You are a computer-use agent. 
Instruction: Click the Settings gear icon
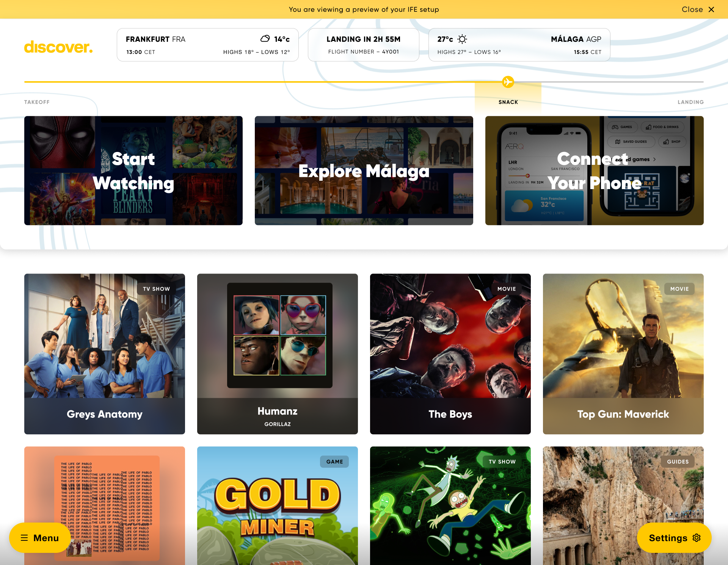click(697, 538)
